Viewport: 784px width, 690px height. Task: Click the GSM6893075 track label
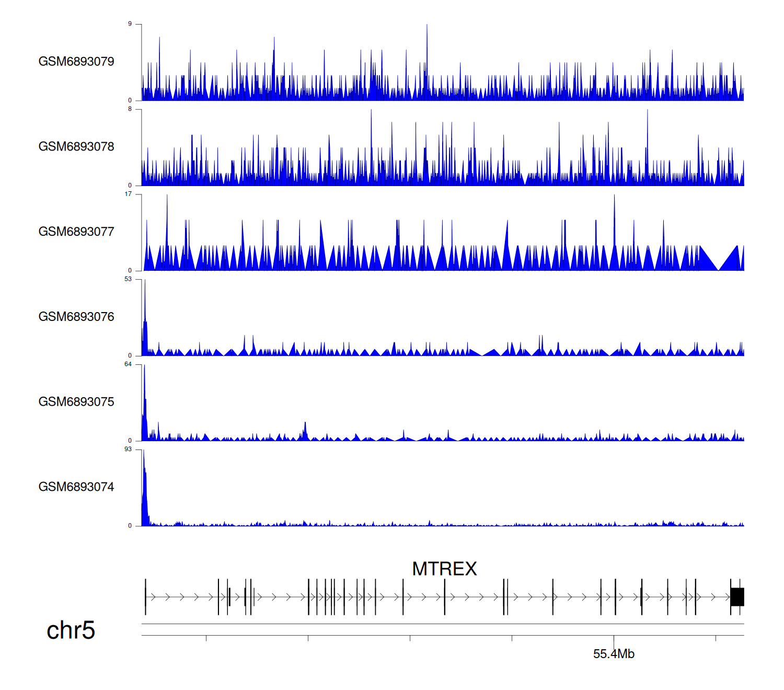(76, 402)
